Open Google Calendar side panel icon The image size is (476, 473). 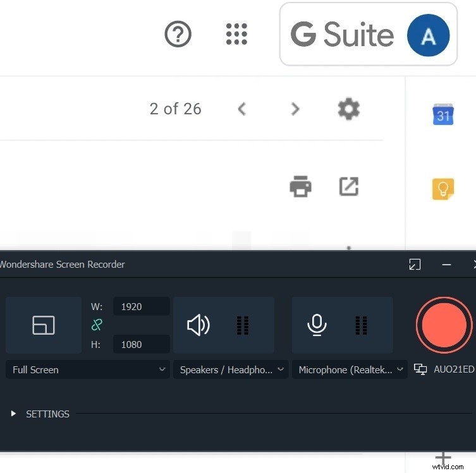[443, 114]
